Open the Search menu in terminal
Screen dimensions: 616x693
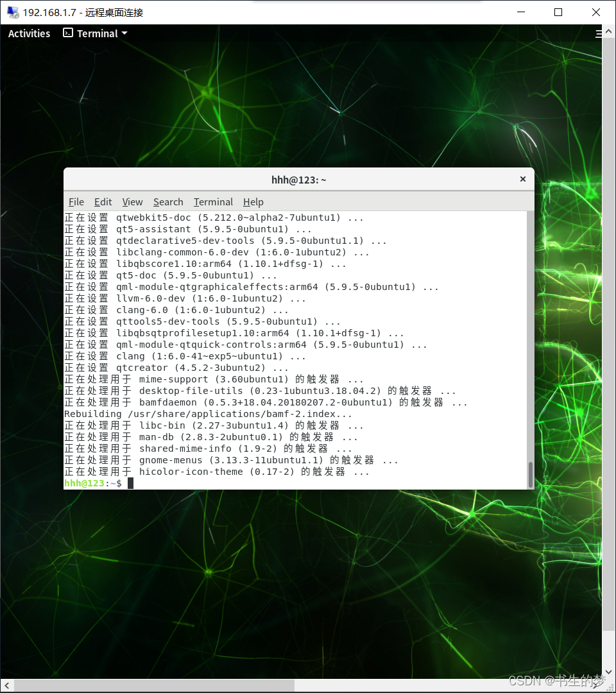(168, 202)
